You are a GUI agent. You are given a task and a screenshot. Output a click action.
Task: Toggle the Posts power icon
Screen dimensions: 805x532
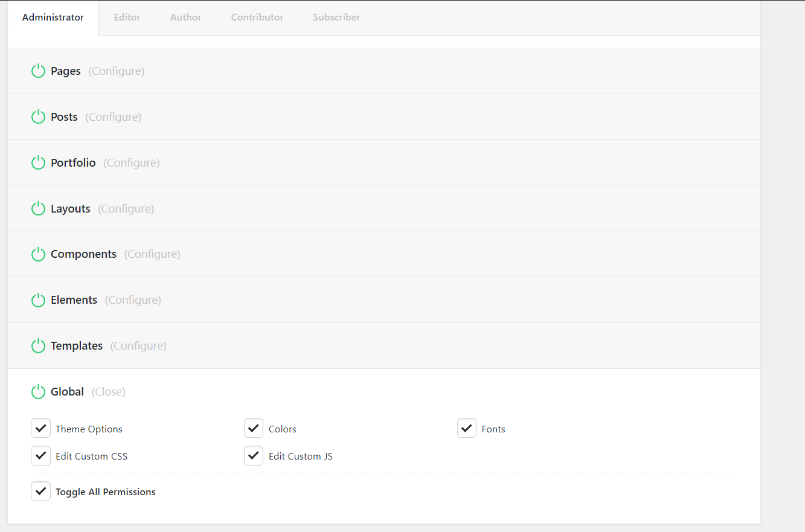pos(38,117)
